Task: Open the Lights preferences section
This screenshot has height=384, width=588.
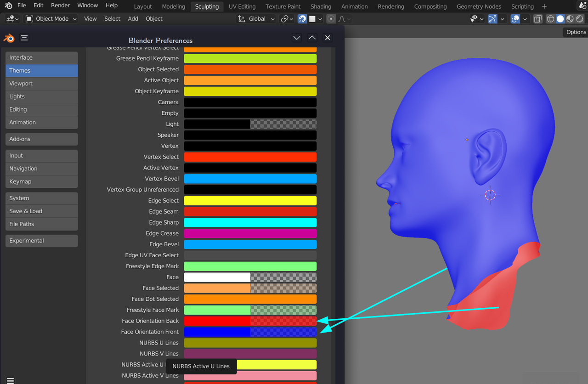Action: point(42,96)
